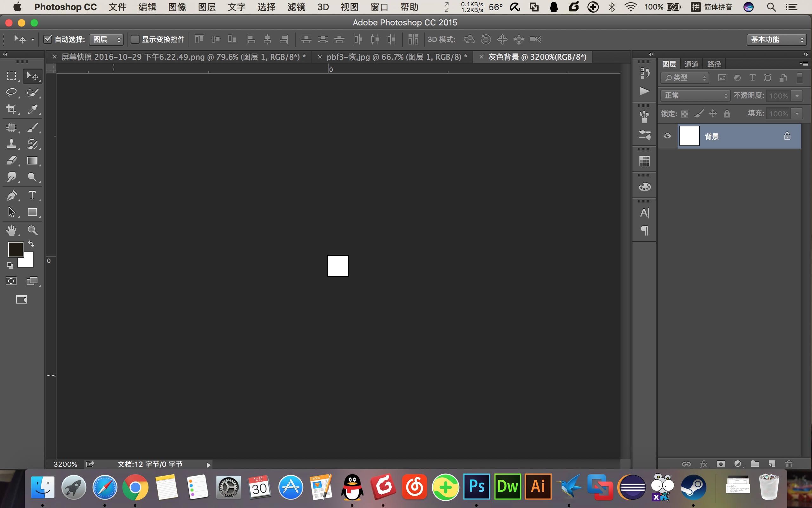The height and width of the screenshot is (508, 812).
Task: Click the 背景 layer thumbnail
Action: tap(689, 136)
